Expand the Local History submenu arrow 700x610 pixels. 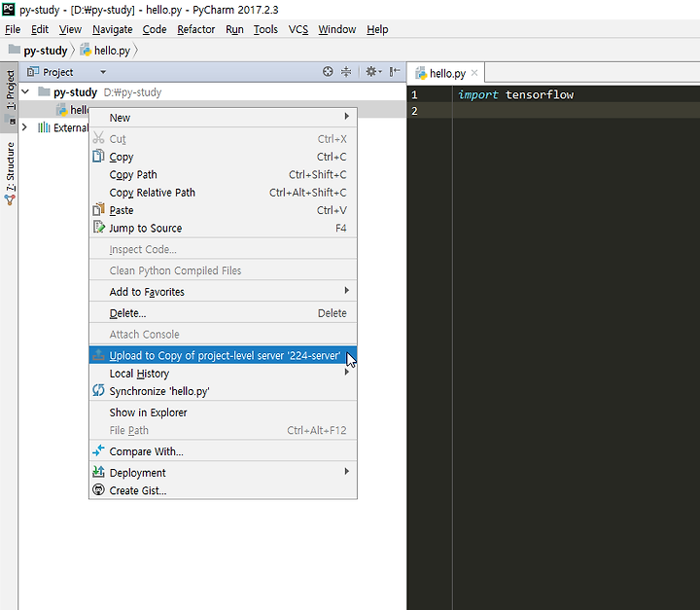(x=346, y=373)
